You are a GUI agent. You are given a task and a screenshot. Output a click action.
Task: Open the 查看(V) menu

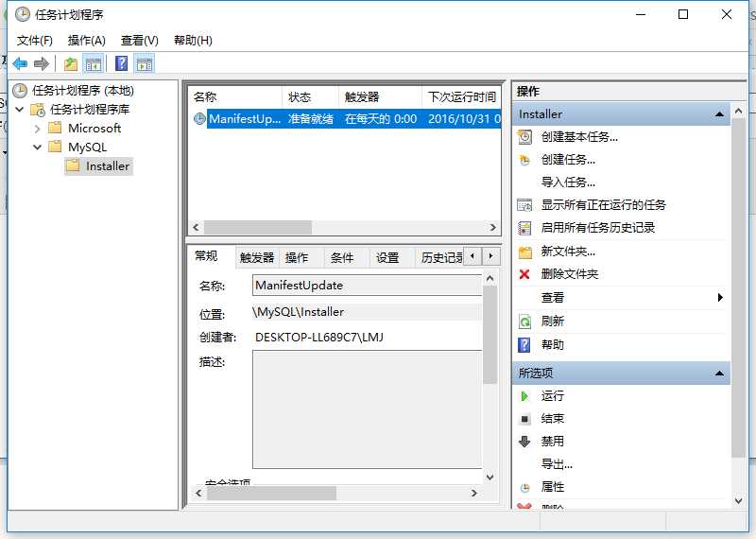(x=139, y=41)
